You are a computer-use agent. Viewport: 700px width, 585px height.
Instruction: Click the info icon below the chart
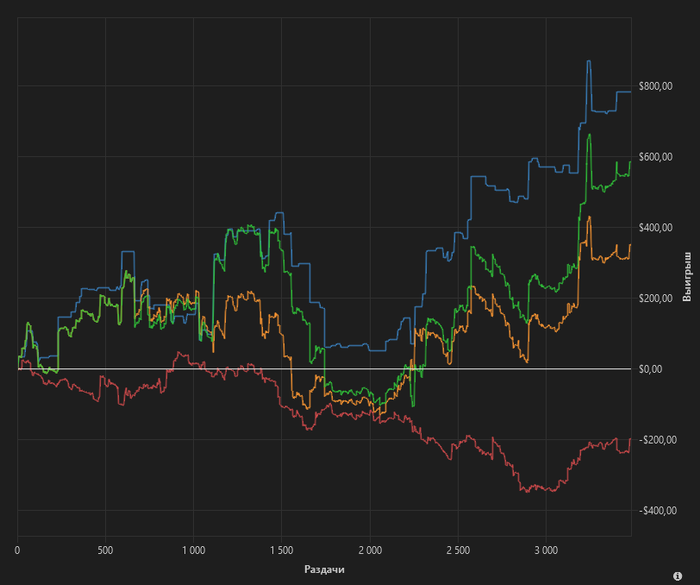point(677,576)
